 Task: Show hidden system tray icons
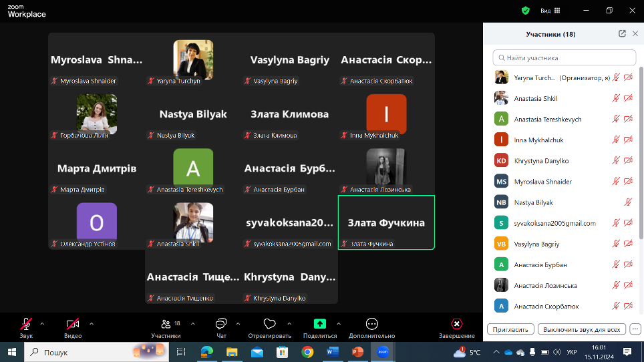coord(496,352)
